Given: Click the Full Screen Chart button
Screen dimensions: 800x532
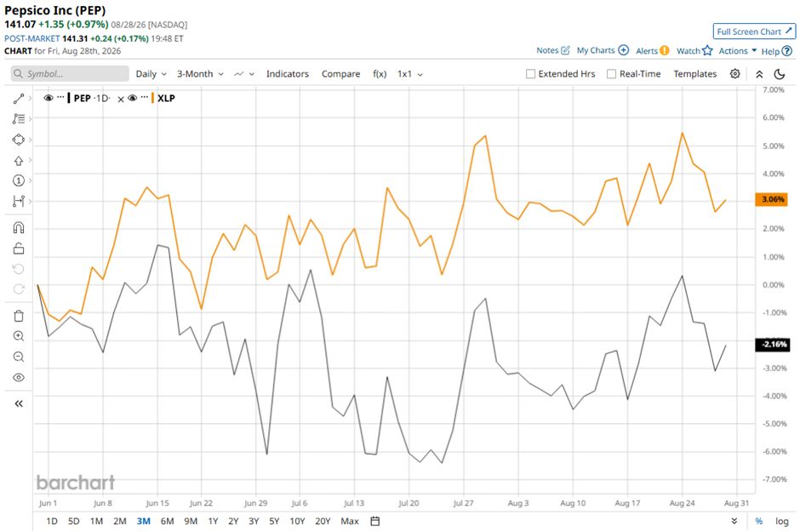Looking at the screenshot, I should tap(754, 31).
